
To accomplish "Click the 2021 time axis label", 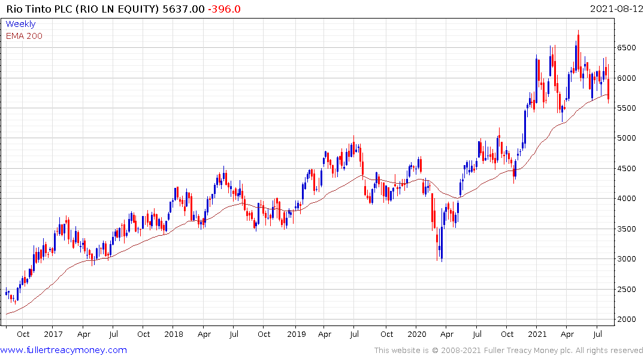I will click(537, 334).
